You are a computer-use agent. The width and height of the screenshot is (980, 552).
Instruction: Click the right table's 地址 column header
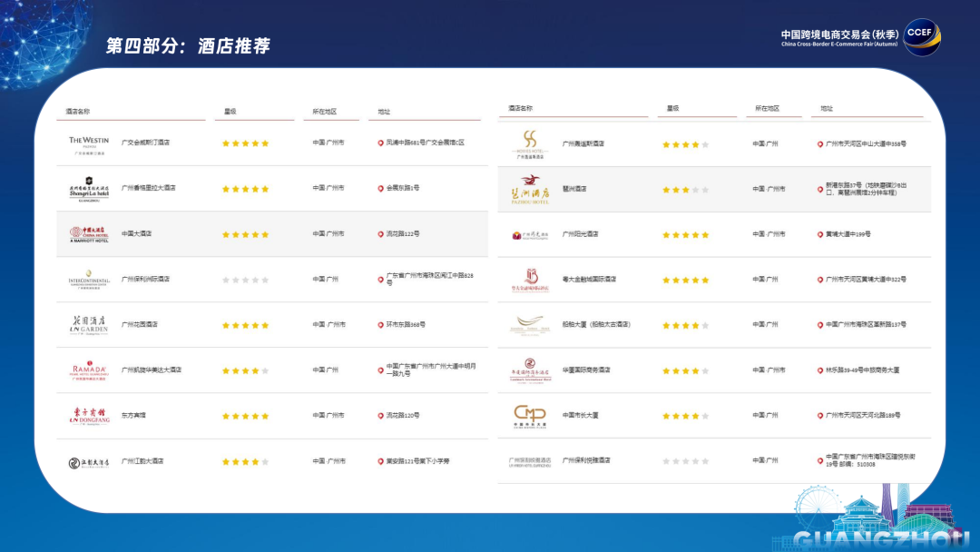(x=827, y=108)
